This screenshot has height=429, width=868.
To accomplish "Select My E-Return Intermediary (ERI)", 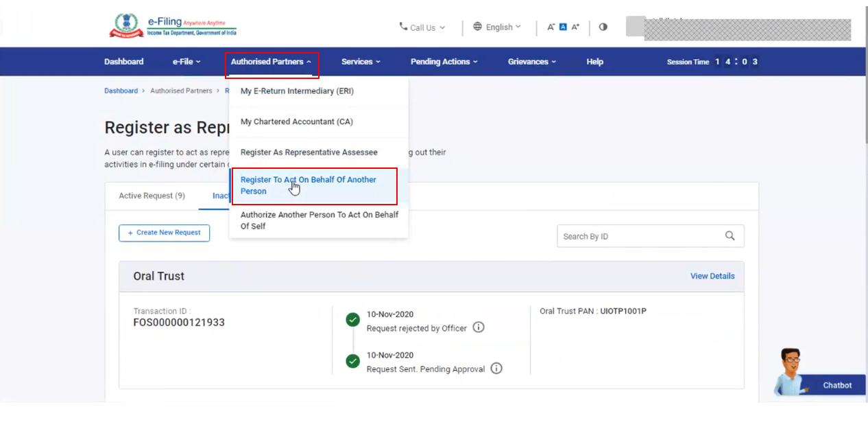I will (x=297, y=91).
